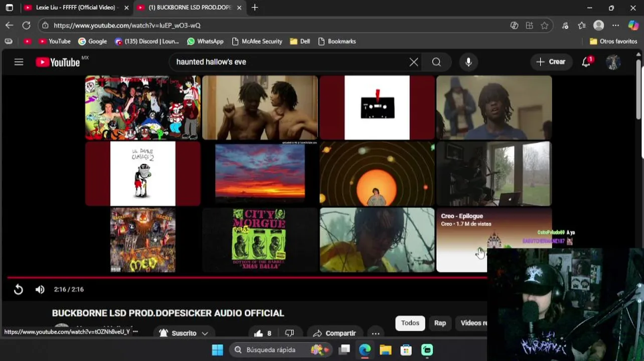
Task: Open the City Morgue Xmas Balla thumbnail
Action: click(259, 240)
